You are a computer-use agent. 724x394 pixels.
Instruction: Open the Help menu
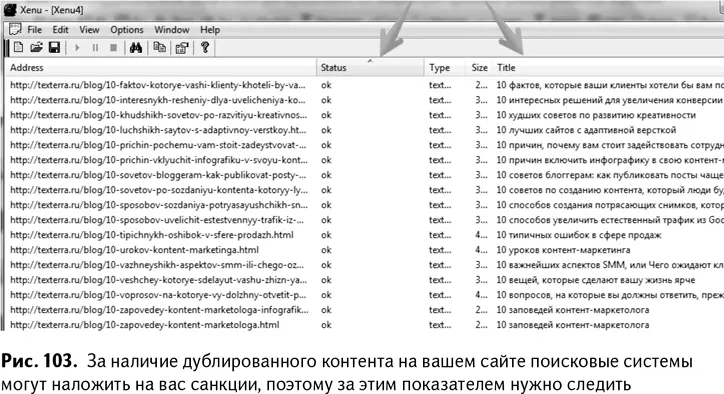click(210, 30)
